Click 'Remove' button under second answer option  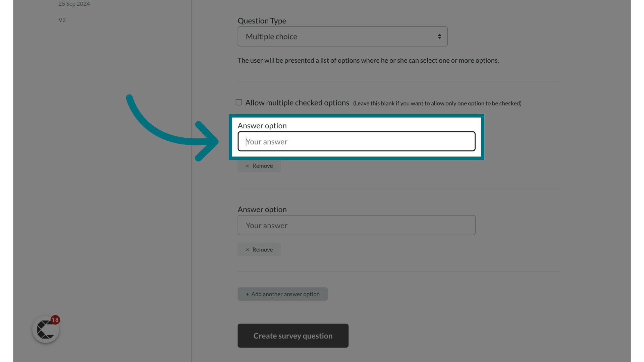point(259,249)
